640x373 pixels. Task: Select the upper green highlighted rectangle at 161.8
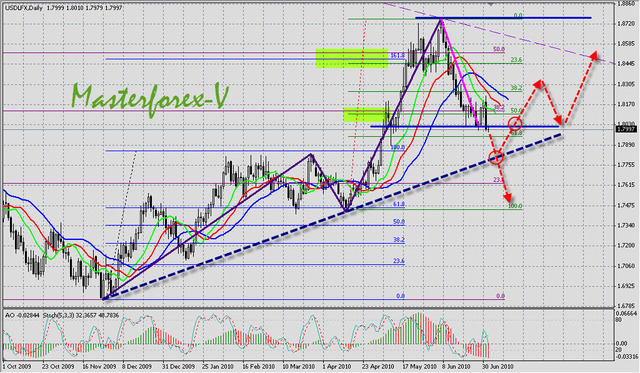pos(352,58)
